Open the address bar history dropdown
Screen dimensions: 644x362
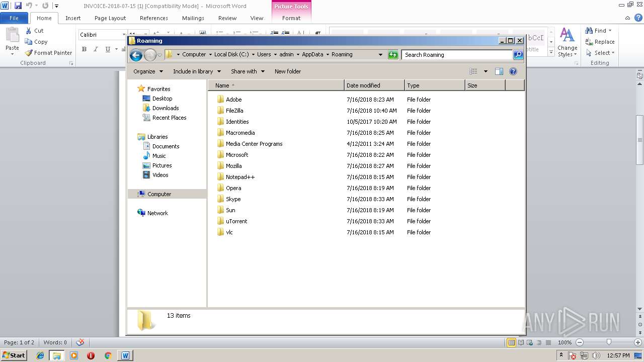tap(380, 55)
